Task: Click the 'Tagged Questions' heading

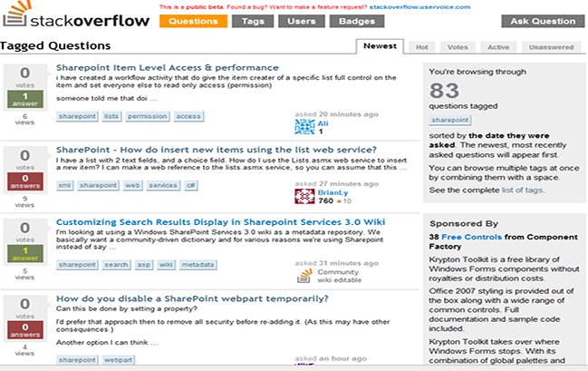Action: [x=55, y=46]
